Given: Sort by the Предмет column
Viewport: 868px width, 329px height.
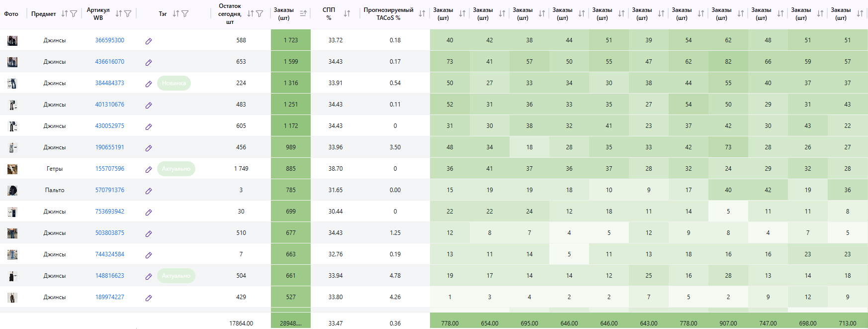Looking at the screenshot, I should click(x=64, y=14).
